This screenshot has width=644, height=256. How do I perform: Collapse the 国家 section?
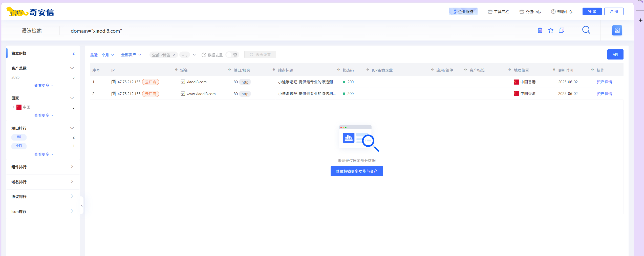72,98
